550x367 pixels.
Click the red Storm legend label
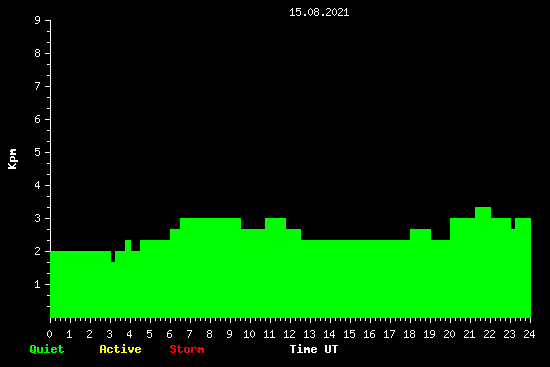click(187, 349)
